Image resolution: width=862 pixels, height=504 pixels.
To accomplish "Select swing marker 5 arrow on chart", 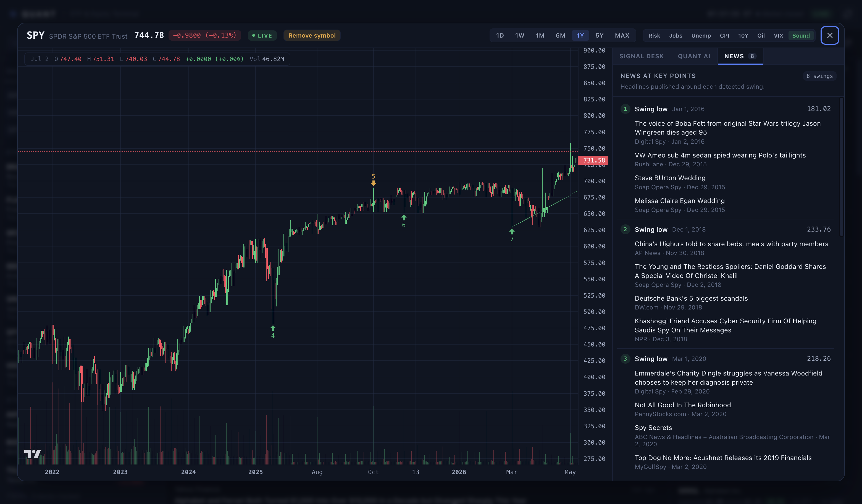I will point(373,183).
